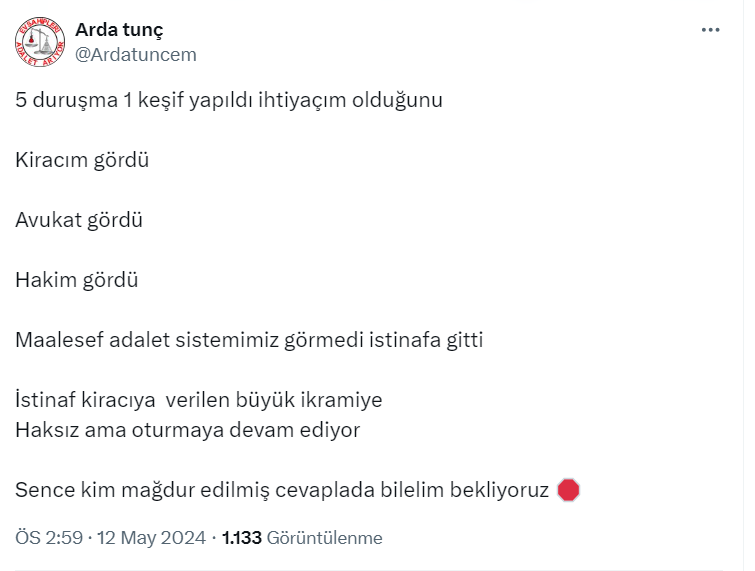This screenshot has height=571, width=755.
Task: Click the Arda tunç profile avatar
Action: point(39,42)
